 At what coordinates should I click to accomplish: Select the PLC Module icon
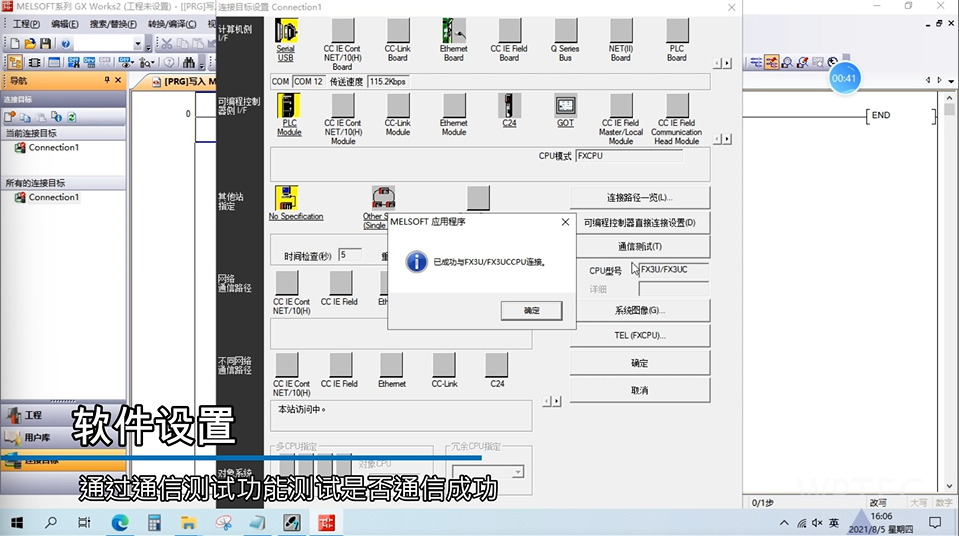[289, 105]
